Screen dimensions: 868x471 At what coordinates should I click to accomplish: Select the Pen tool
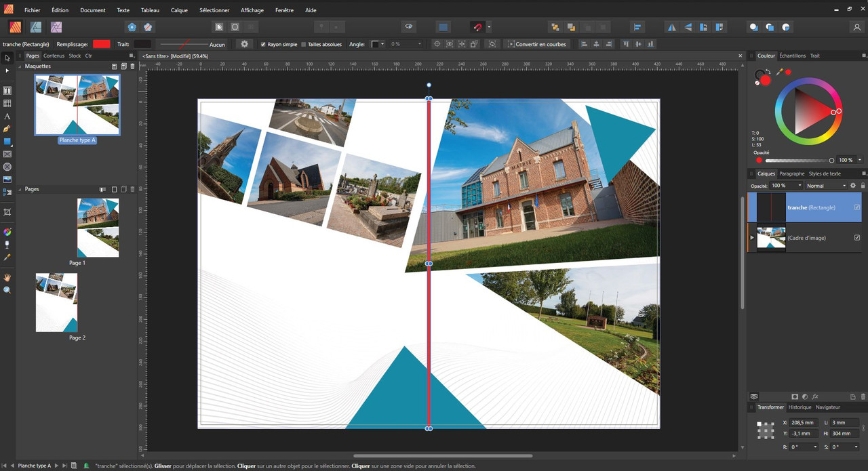7,129
